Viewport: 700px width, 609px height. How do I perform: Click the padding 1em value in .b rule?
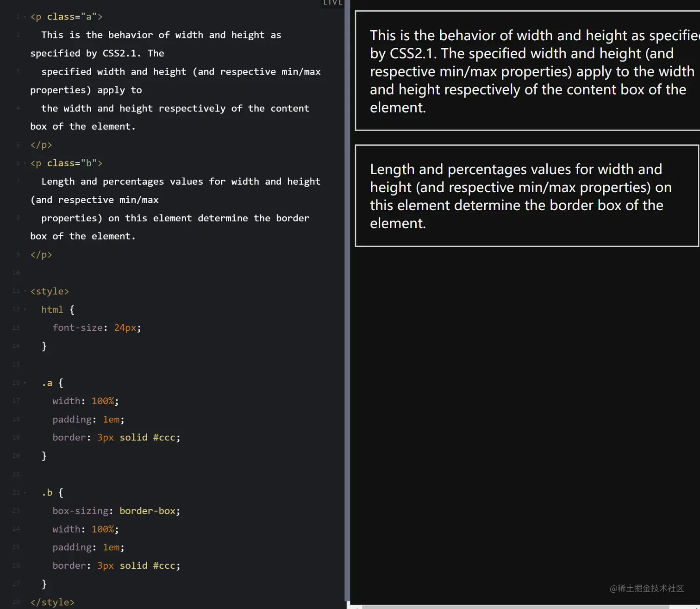pos(111,547)
